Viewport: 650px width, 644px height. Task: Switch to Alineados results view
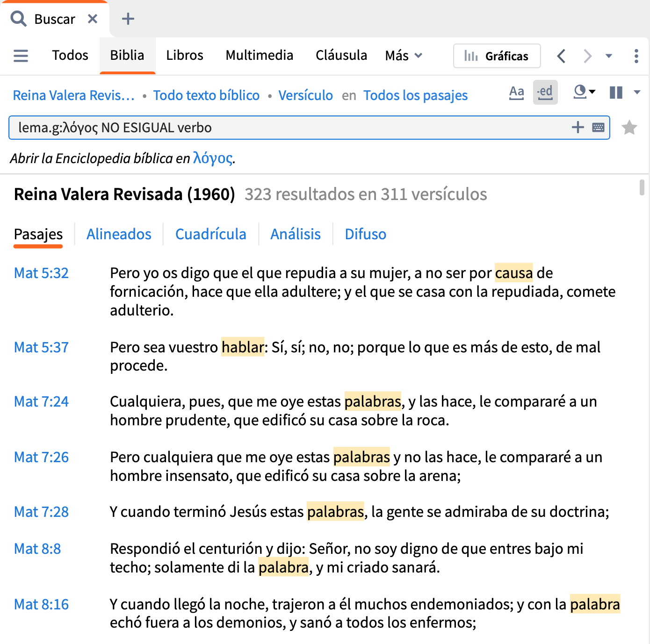(x=119, y=234)
